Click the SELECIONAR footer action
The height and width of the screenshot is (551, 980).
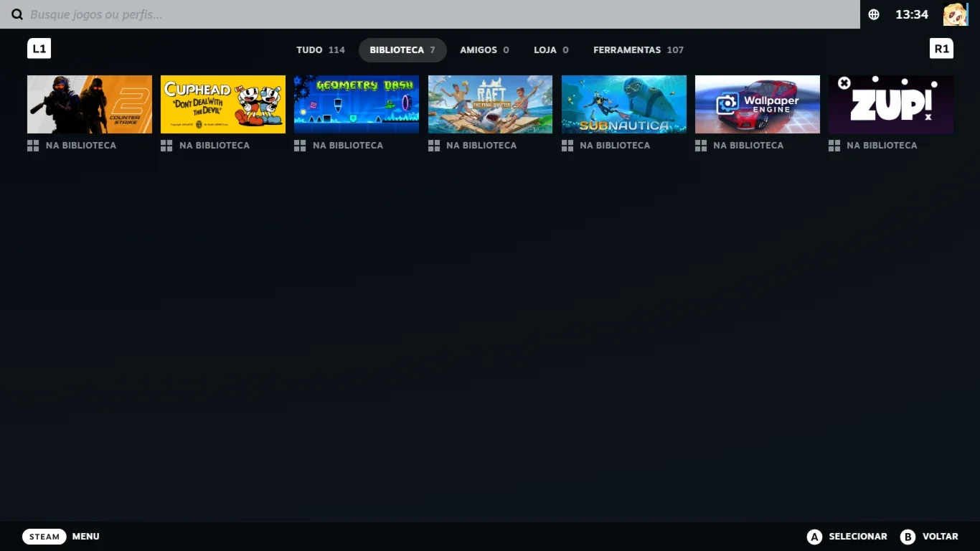[x=858, y=537]
